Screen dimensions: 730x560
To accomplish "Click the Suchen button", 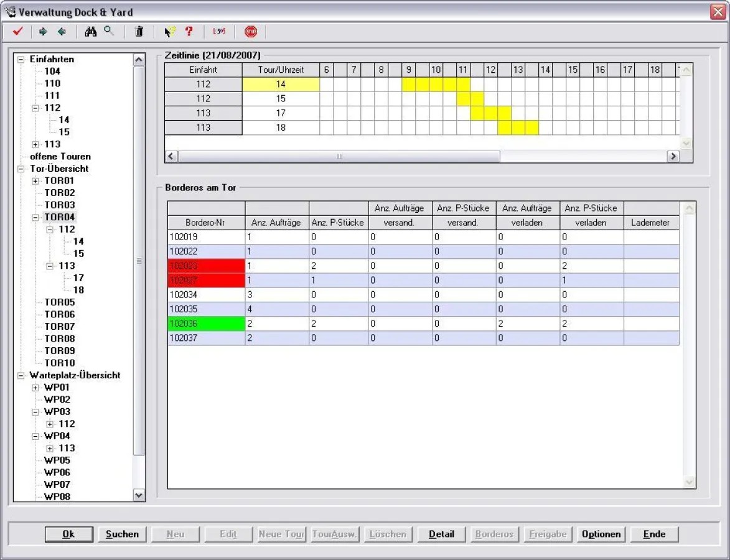I will point(122,534).
